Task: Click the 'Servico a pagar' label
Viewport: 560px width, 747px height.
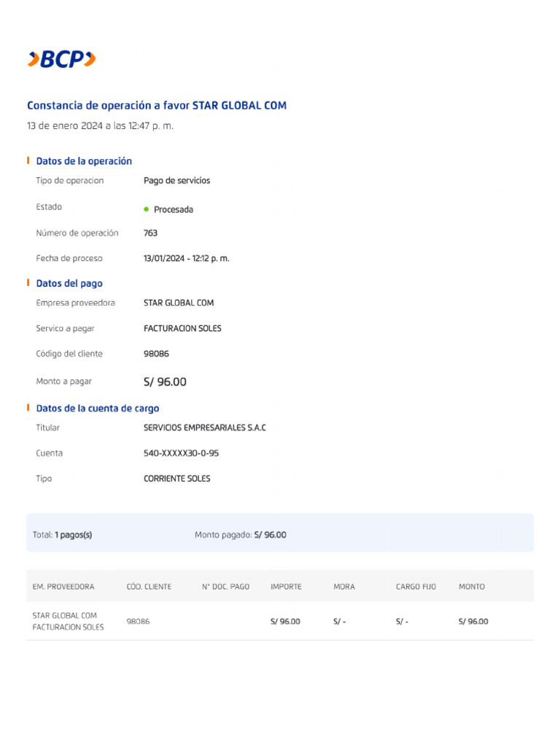Action: click(x=65, y=329)
